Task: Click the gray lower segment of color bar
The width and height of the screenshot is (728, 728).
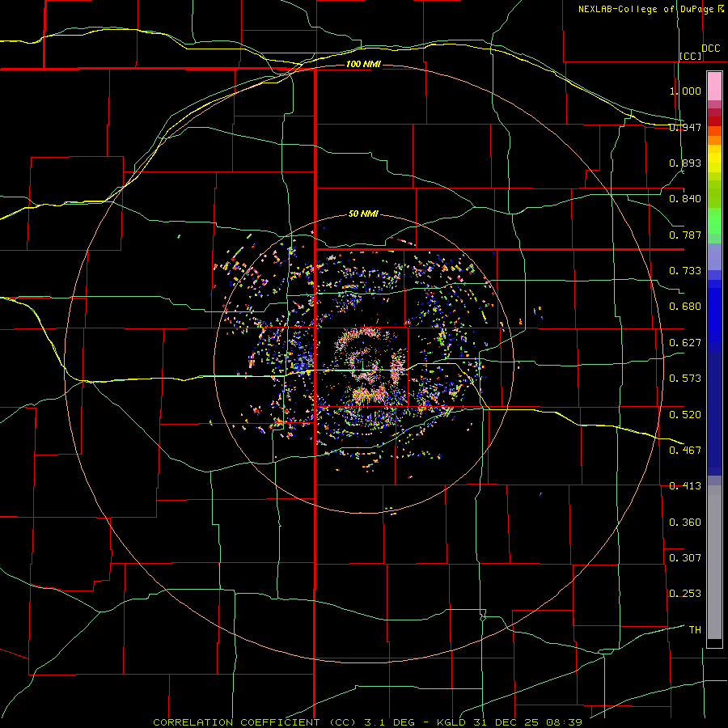Action: tap(714, 562)
